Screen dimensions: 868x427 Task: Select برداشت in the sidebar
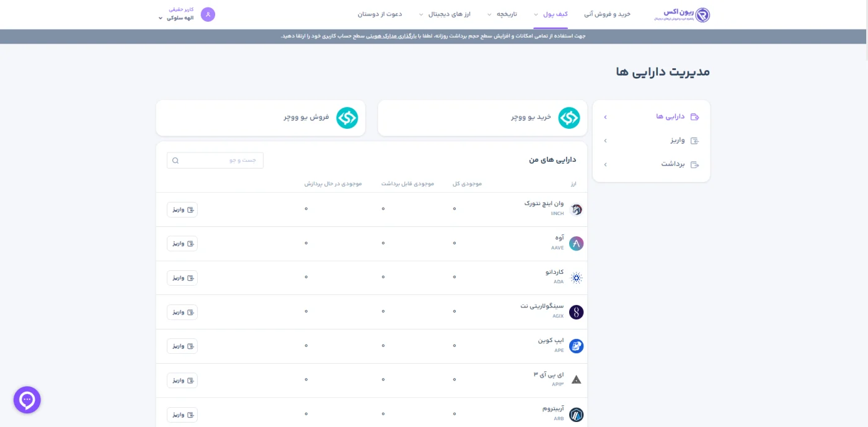point(651,164)
